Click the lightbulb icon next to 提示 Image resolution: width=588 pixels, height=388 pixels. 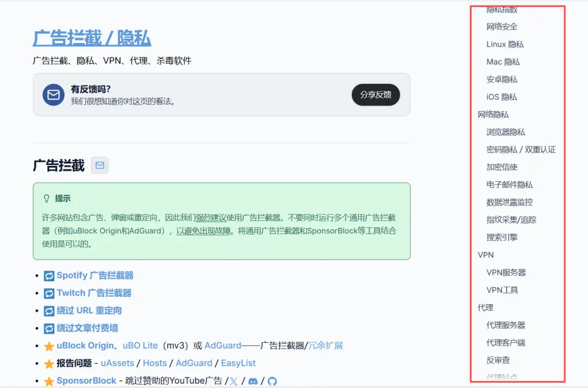click(x=46, y=198)
